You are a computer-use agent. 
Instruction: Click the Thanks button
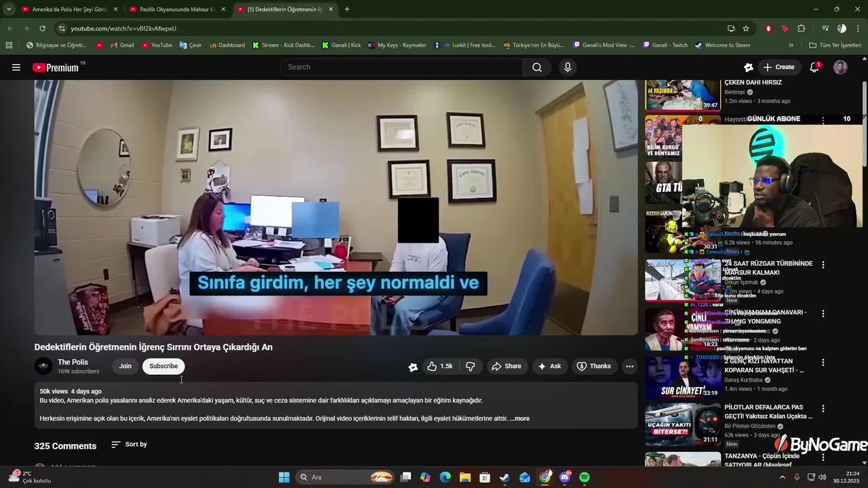tap(594, 366)
